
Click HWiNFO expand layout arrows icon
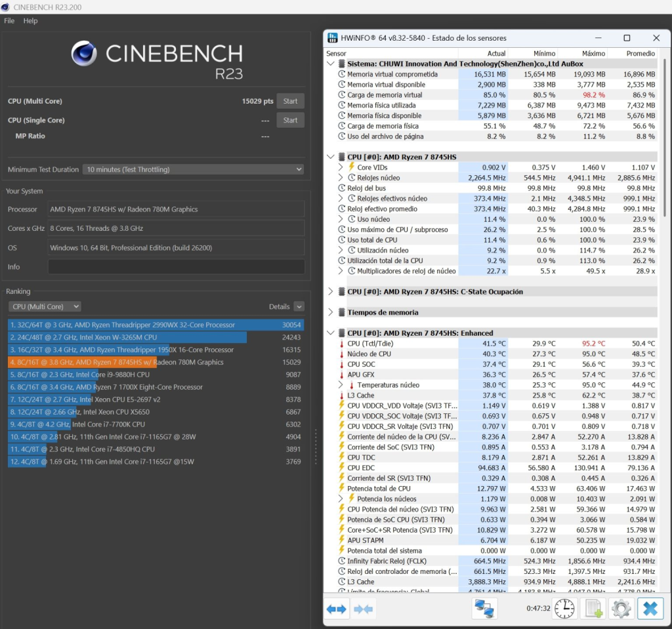tap(337, 609)
